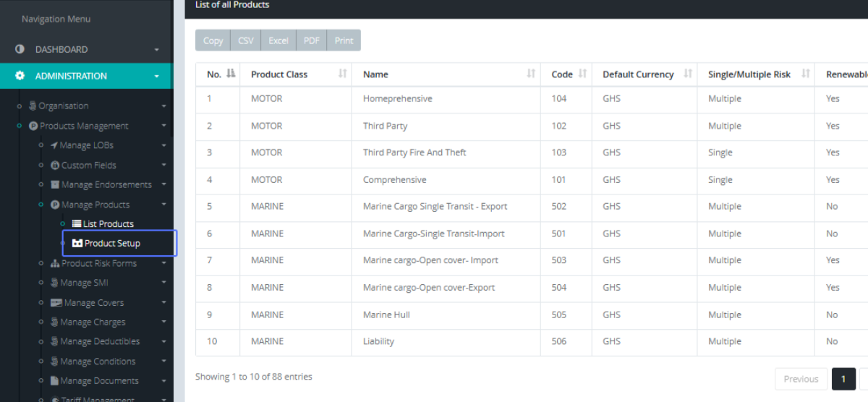Expand the Organisation submenu arrow
Viewport: 868px width, 402px height.
(x=163, y=106)
